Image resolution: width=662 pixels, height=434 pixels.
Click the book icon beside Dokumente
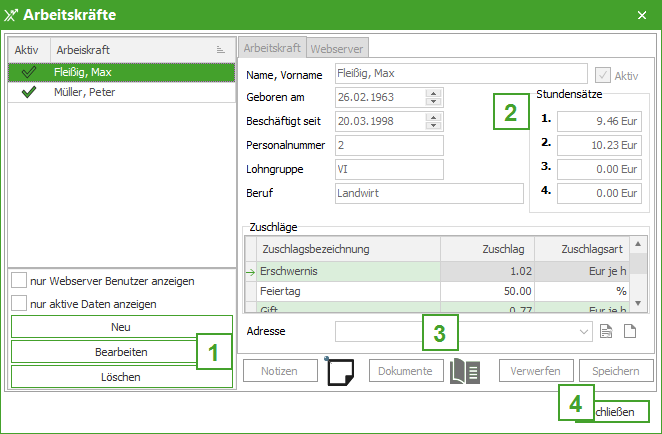click(x=465, y=370)
